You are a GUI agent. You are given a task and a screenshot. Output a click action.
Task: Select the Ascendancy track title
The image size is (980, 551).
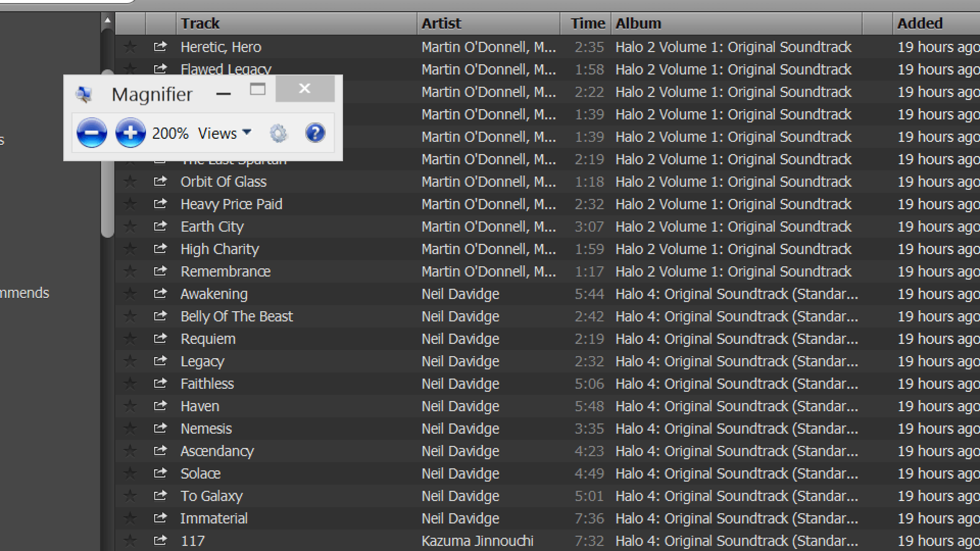point(217,451)
